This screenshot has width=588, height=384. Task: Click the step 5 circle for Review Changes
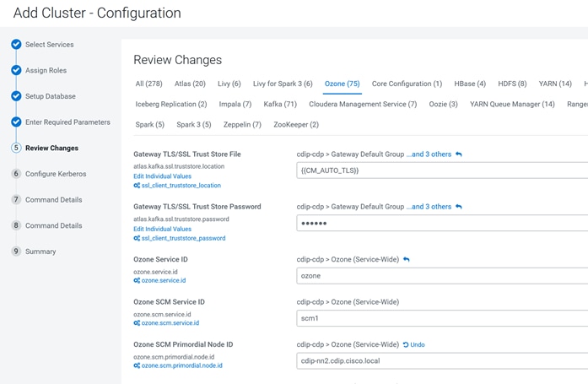click(x=16, y=148)
